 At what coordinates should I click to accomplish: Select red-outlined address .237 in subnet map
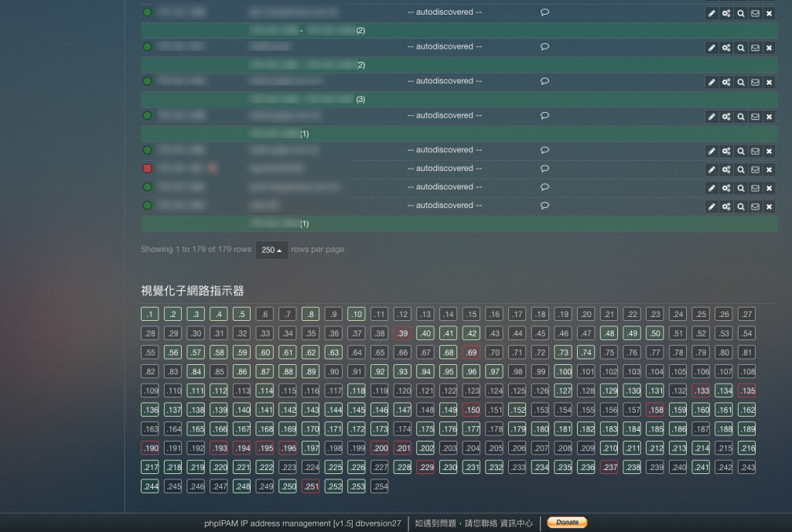pos(609,467)
